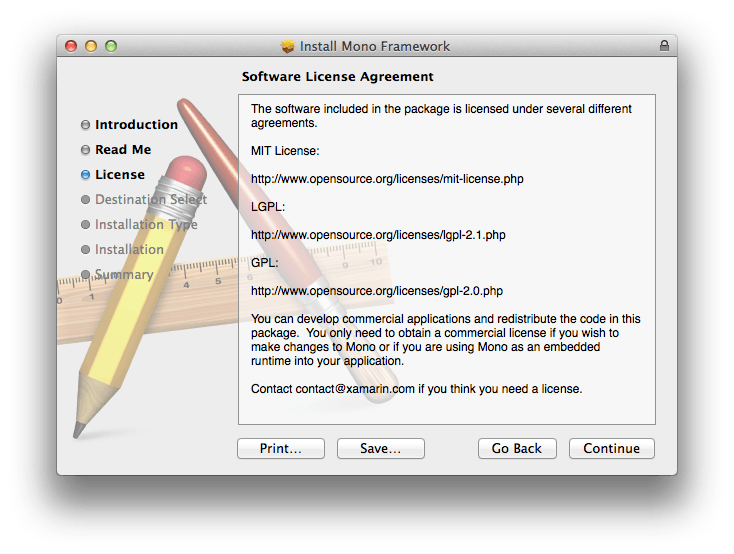Click the MIT license URL text

pos(387,179)
